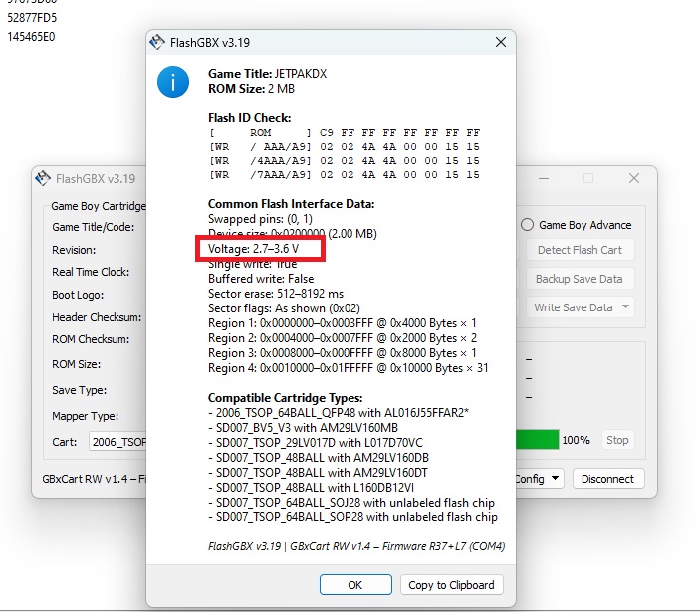Click Common Flash Interface Data heading
This screenshot has width=700, height=612.
(291, 204)
